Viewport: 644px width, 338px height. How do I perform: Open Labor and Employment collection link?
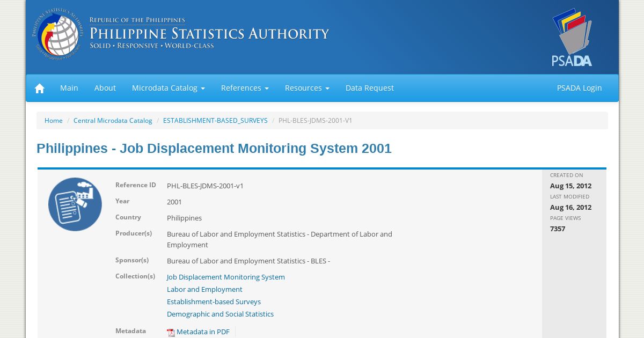click(204, 290)
